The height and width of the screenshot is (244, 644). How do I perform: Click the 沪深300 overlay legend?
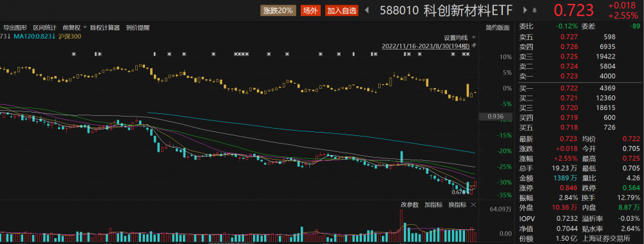[x=70, y=36]
